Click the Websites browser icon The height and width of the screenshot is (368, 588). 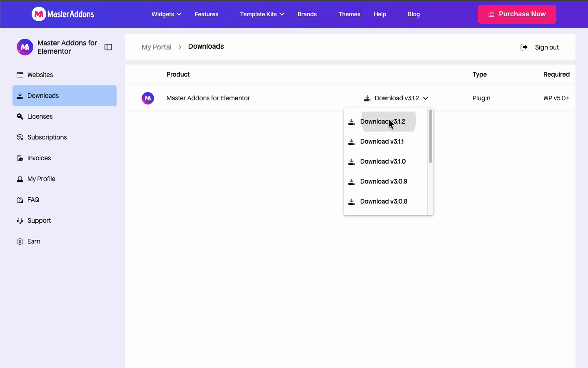[x=20, y=75]
